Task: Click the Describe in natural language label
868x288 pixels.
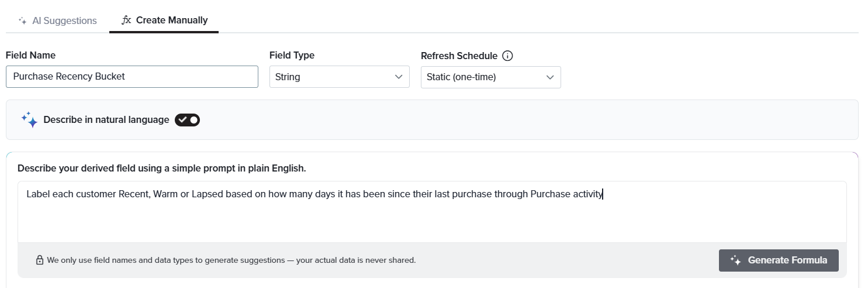Action: click(x=106, y=119)
